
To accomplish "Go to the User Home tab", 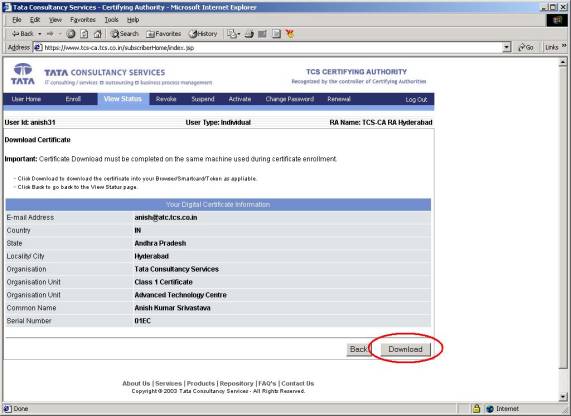I will (26, 99).
